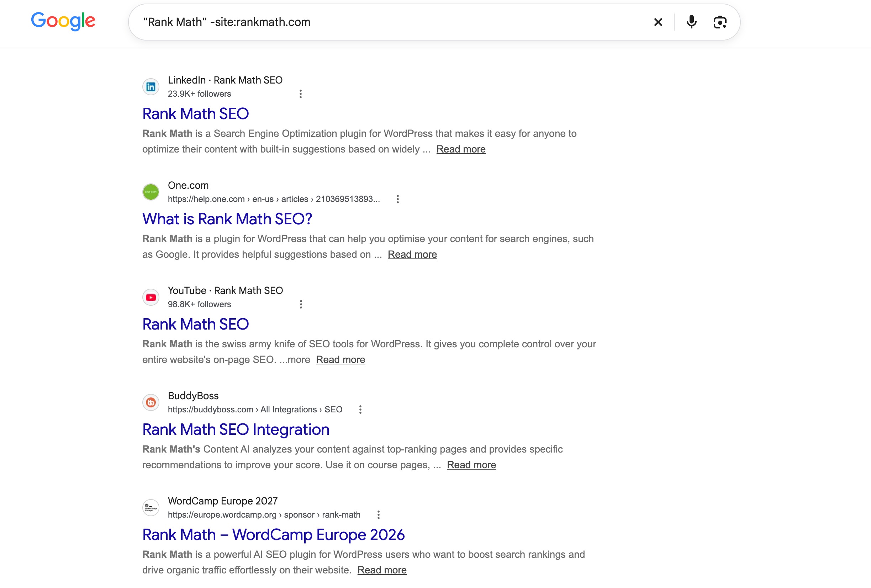Open LinkedIn 'Rank Math SEO' result title

point(195,114)
